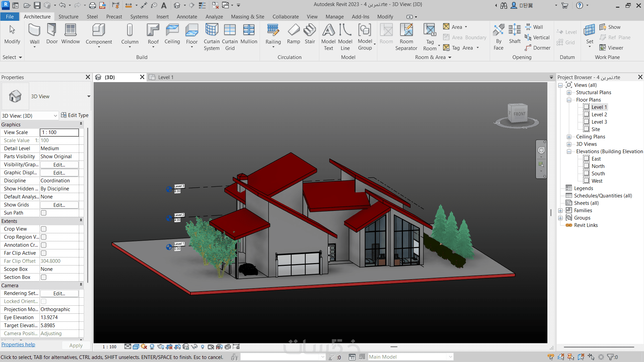The height and width of the screenshot is (362, 644).
Task: Switch to the Level 1 view tab
Action: click(x=165, y=77)
